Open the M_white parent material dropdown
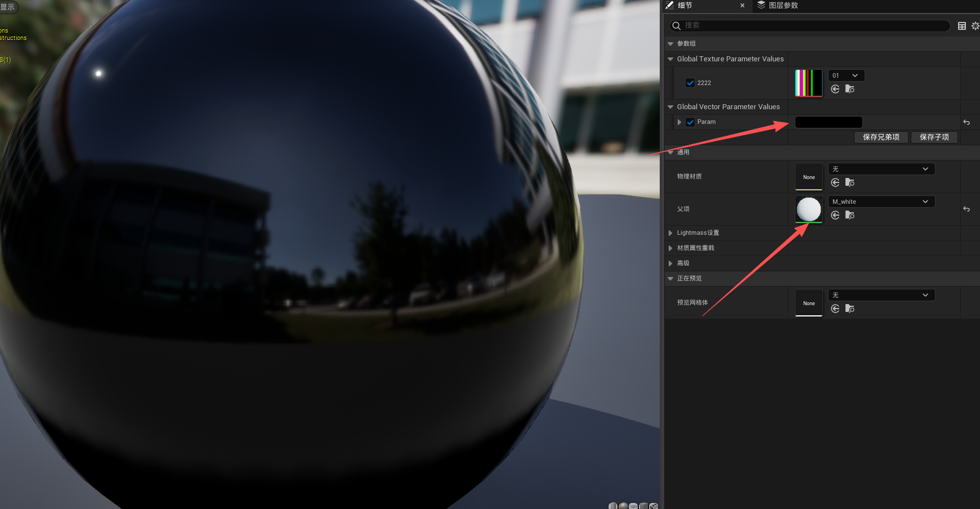 tap(881, 202)
